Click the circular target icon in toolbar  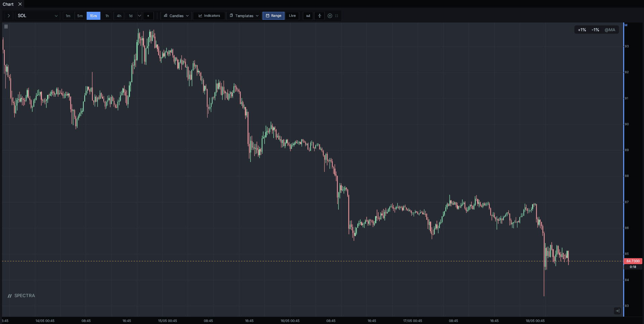[330, 16]
